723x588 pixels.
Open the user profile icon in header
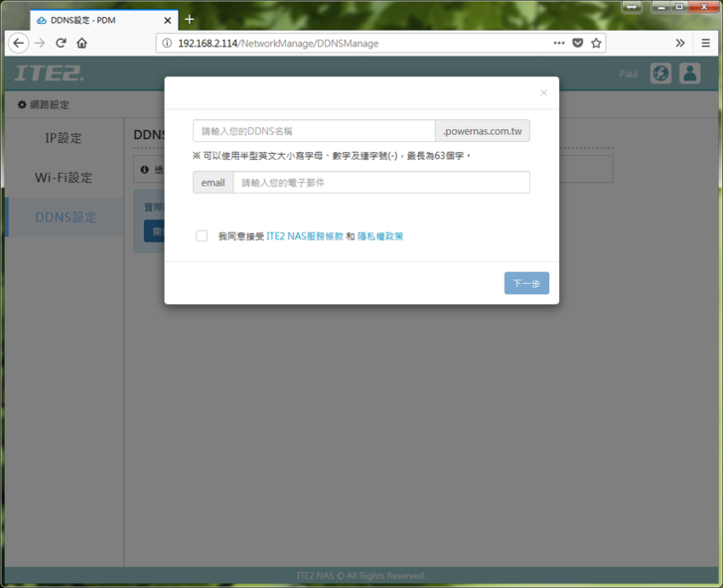689,73
